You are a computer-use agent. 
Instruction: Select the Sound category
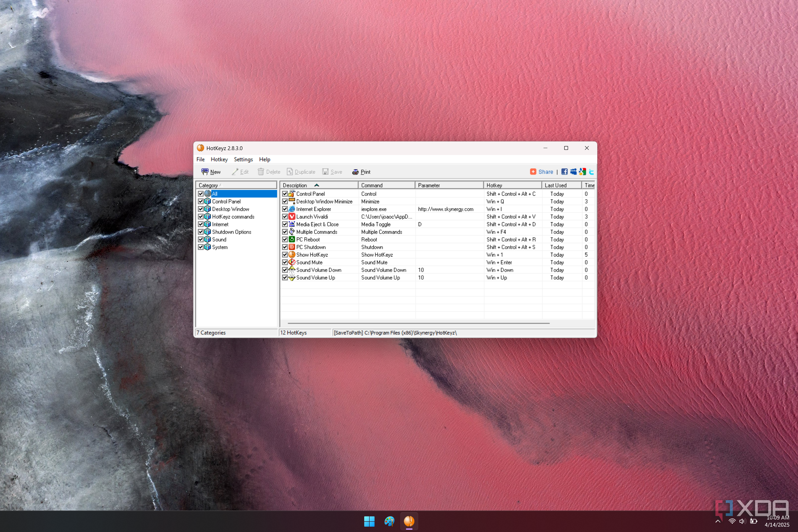[x=219, y=240]
